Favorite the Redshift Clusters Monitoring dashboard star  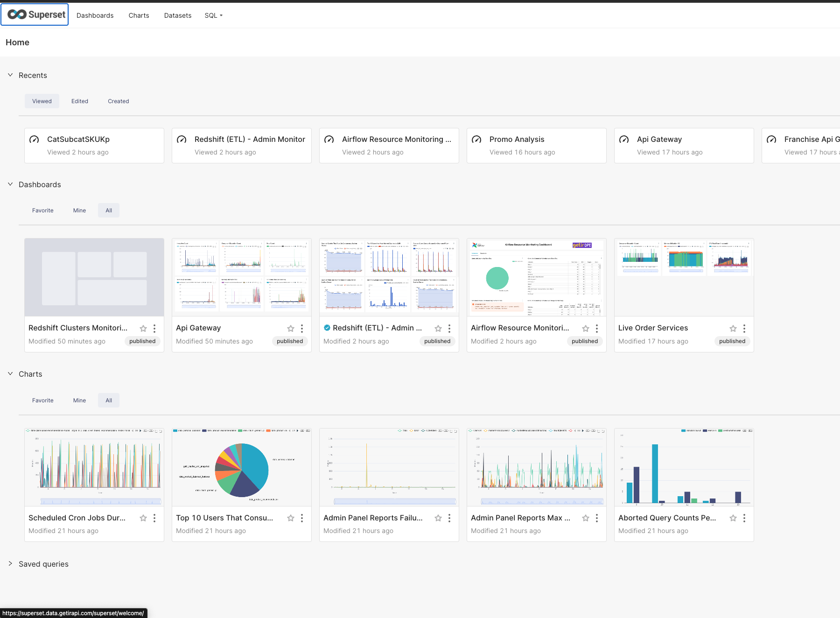[143, 329]
